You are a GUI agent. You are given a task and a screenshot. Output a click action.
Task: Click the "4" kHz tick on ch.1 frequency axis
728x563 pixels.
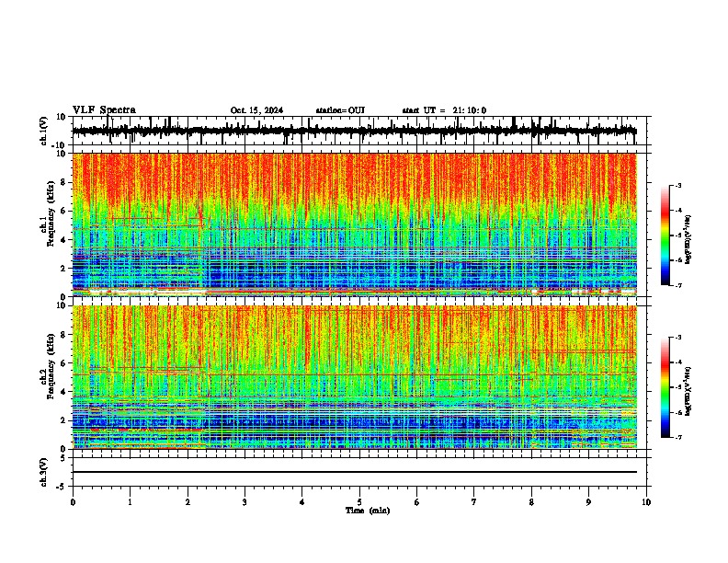pyautogui.click(x=63, y=240)
